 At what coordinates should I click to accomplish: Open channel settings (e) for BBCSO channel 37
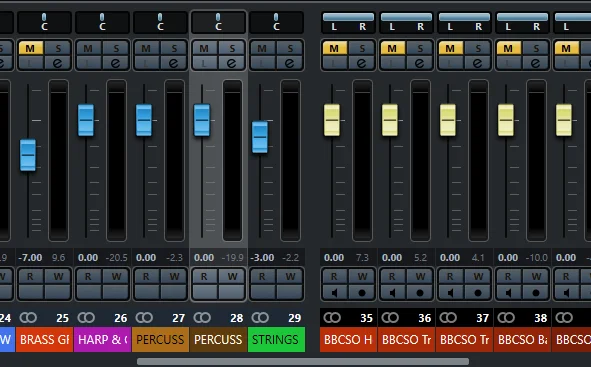tap(478, 63)
